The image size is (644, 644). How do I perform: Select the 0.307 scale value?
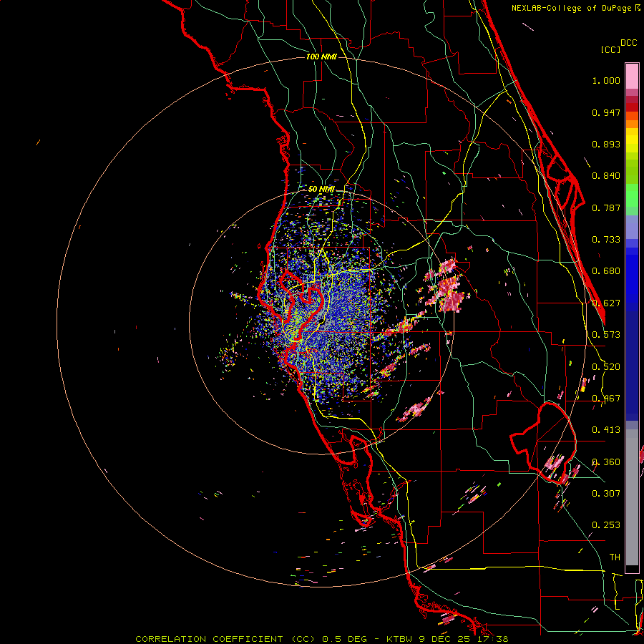606,493
